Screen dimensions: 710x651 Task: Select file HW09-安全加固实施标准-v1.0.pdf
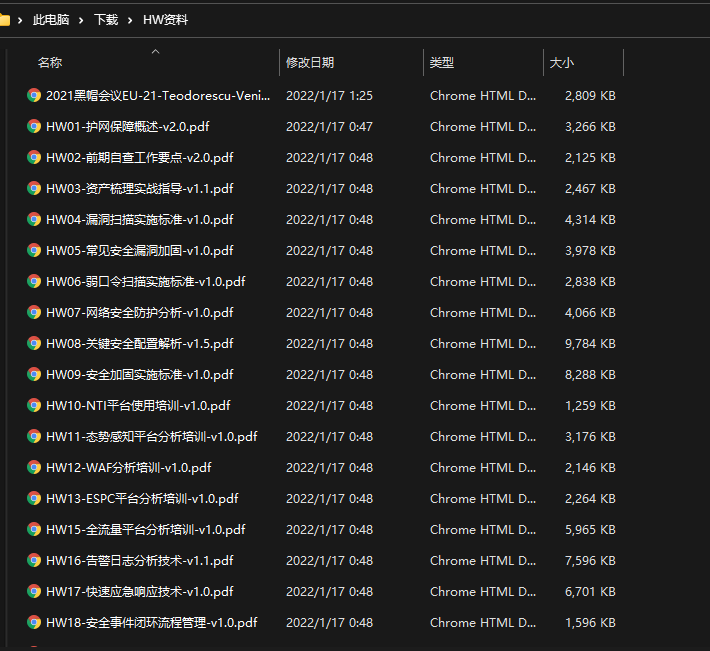coord(140,374)
